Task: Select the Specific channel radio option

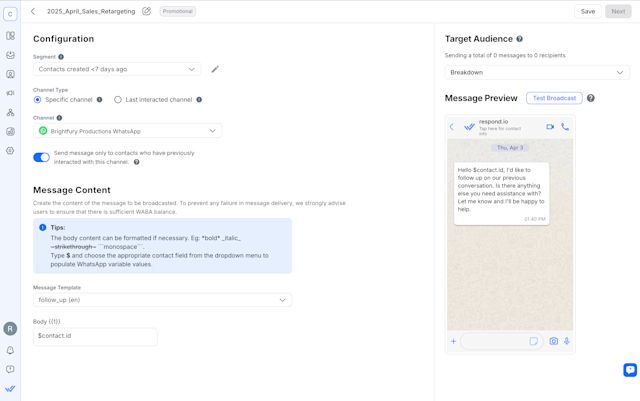Action: pyautogui.click(x=37, y=100)
